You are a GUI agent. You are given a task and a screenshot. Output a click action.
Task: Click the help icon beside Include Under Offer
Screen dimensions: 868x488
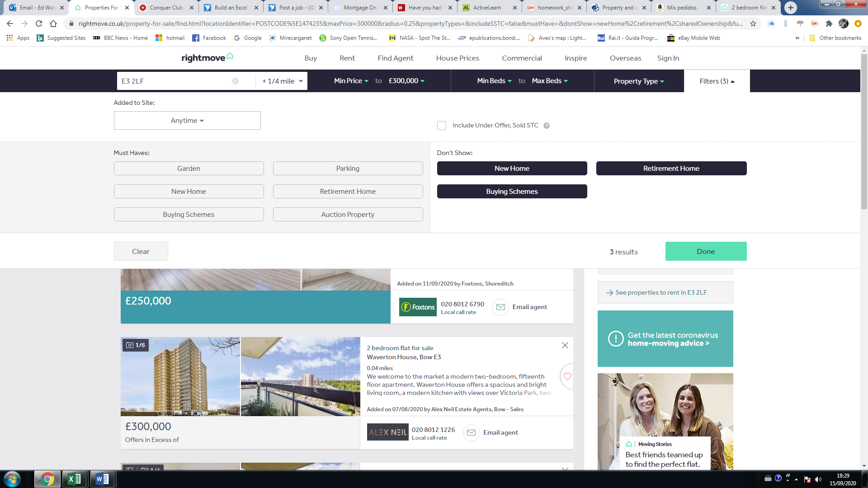[x=546, y=126]
